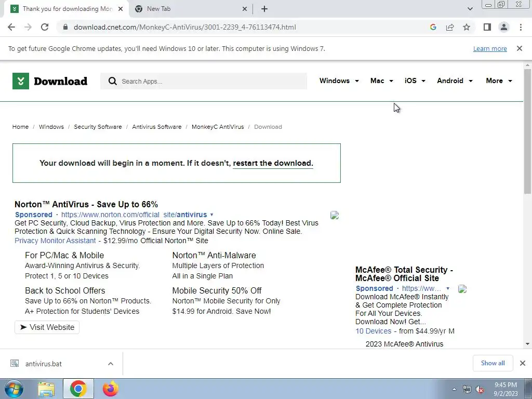Screen dimensions: 532x399
Task: Open the tab search chevron
Action: [x=470, y=9]
